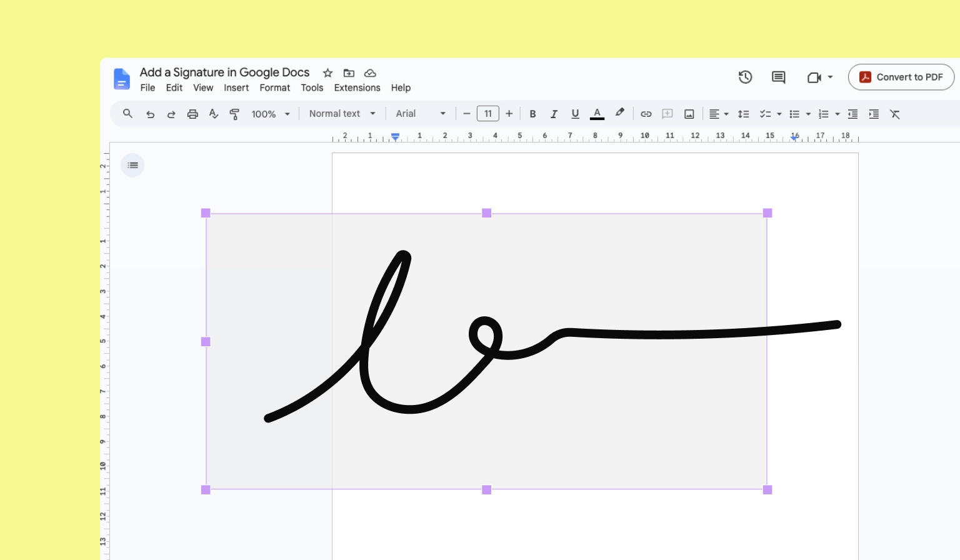Viewport: 960px width, 560px height.
Task: Expand the numbered list options arrow
Action: [837, 114]
